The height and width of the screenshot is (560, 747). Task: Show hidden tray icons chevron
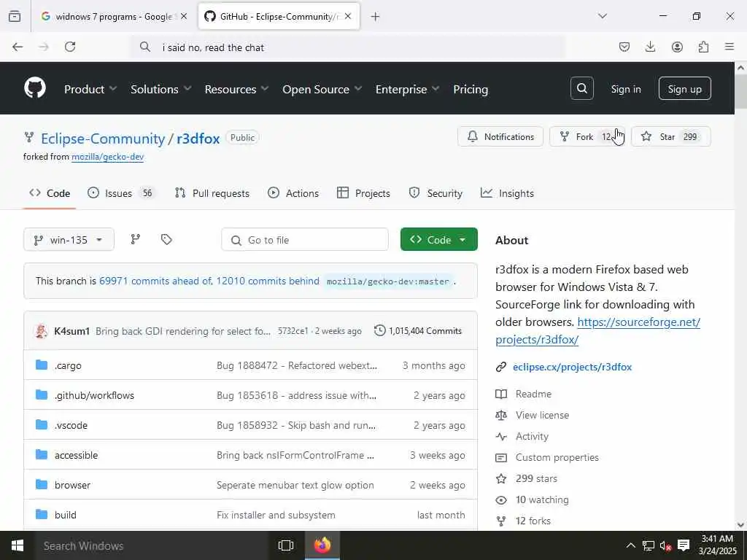click(x=630, y=545)
